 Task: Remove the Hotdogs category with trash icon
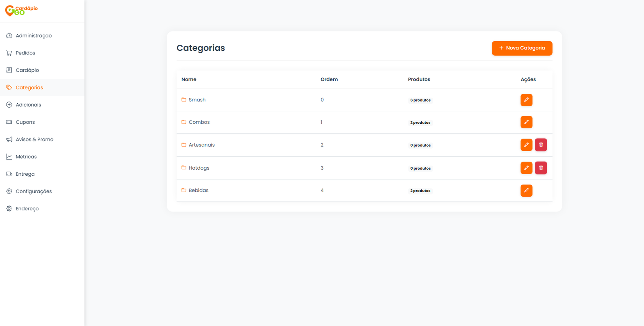tap(541, 168)
